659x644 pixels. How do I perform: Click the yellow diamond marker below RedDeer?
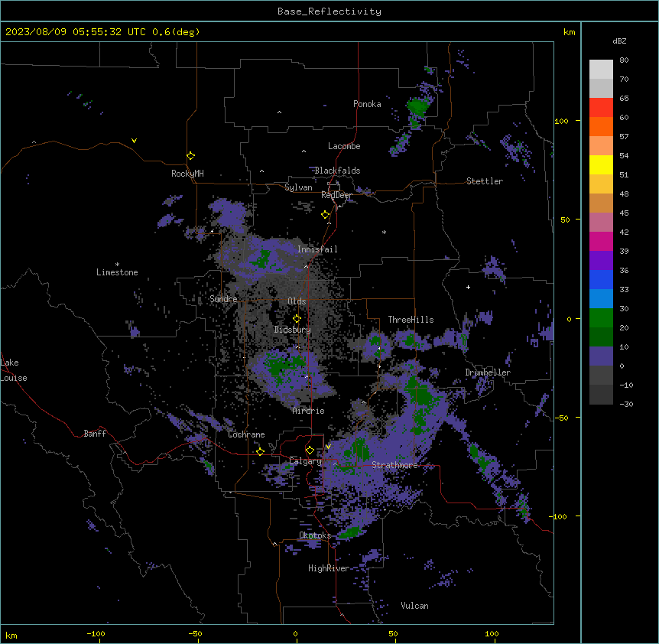(326, 215)
